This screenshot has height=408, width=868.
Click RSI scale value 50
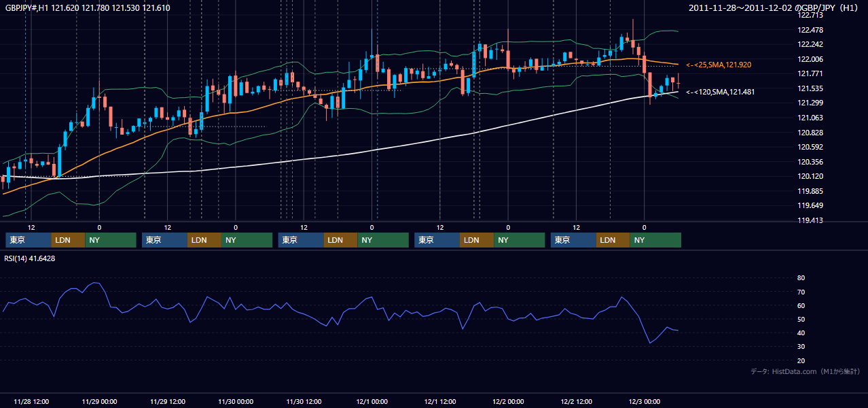pos(801,319)
